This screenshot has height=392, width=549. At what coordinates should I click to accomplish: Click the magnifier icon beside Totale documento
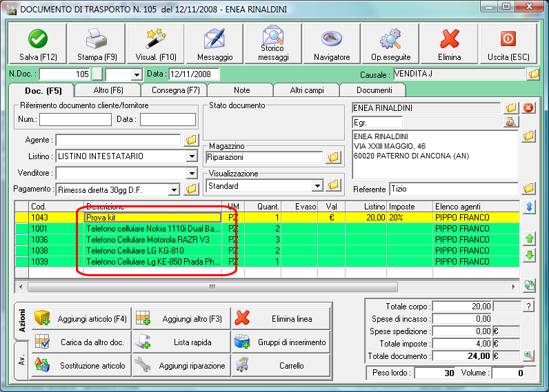[529, 356]
